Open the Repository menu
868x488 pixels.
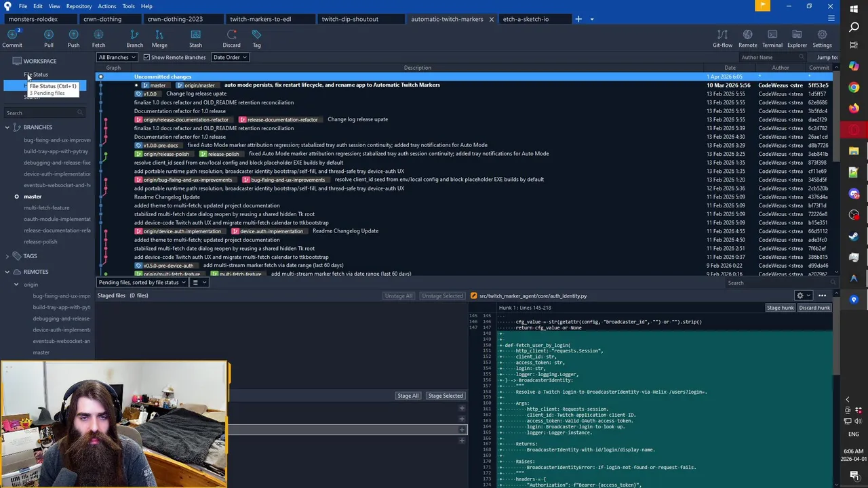[x=79, y=6]
